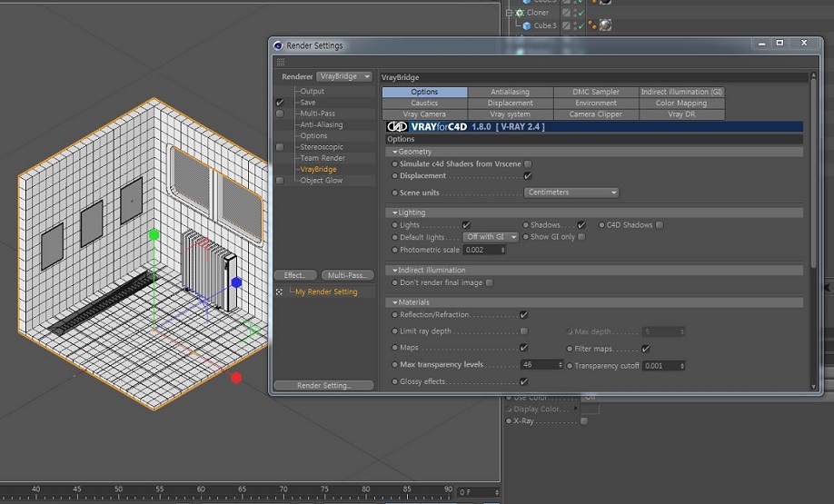Screen dimensions: 834x504
Task: Enable the Multi-Pass checkbox
Action: click(280, 114)
